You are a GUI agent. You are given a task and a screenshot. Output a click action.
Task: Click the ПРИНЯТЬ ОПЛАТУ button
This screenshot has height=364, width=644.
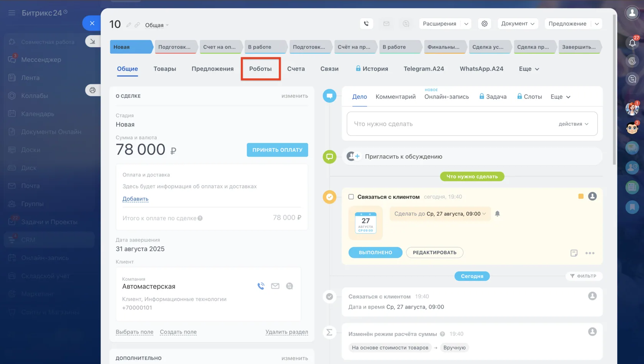point(278,150)
